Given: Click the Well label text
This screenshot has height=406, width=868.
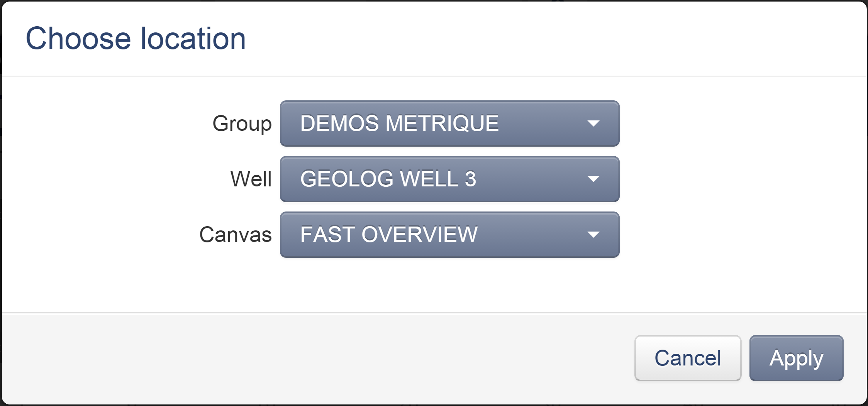Looking at the screenshot, I should (251, 179).
